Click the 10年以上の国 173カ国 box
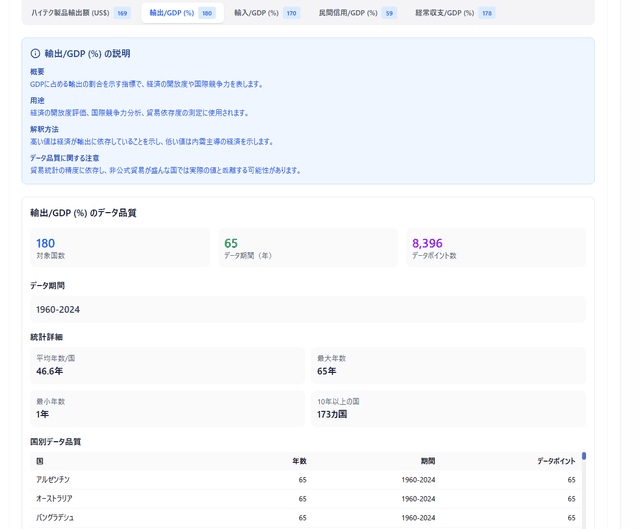 point(448,408)
